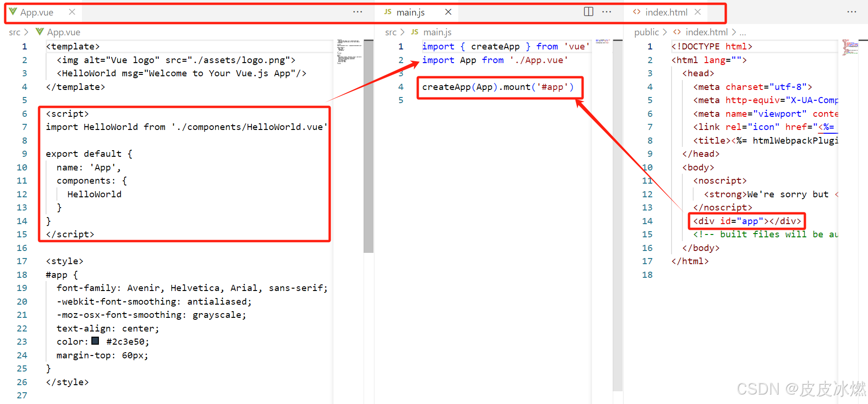Click the Vue file icon on App.vue tab
868x404 pixels.
coord(13,11)
